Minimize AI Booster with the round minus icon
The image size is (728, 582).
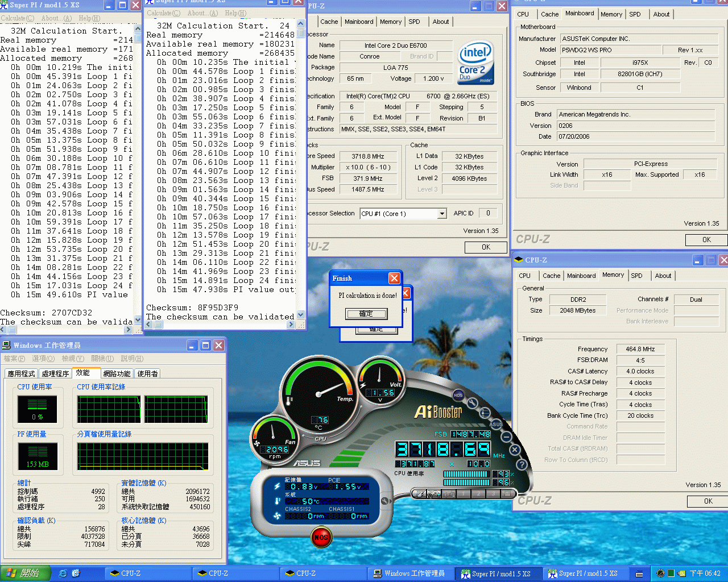click(x=506, y=436)
